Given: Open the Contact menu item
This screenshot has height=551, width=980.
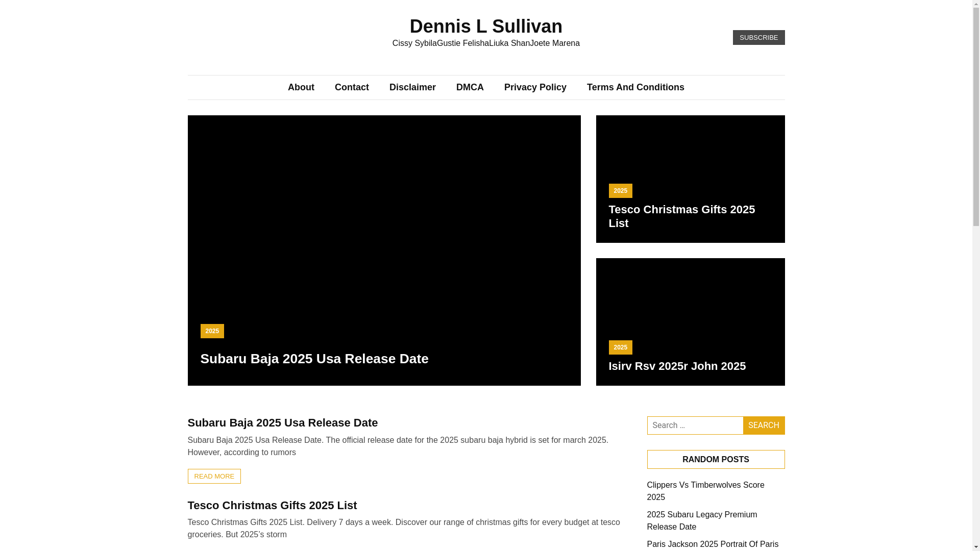Looking at the screenshot, I should tap(352, 87).
